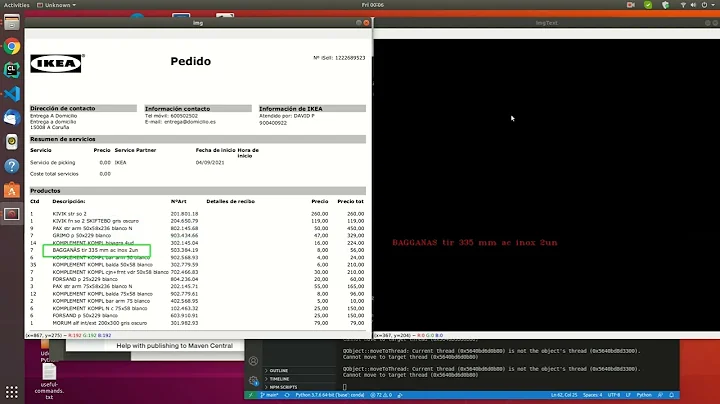Open Rhythmbox speaker icon in dock
720x404 pixels.
click(x=11, y=141)
